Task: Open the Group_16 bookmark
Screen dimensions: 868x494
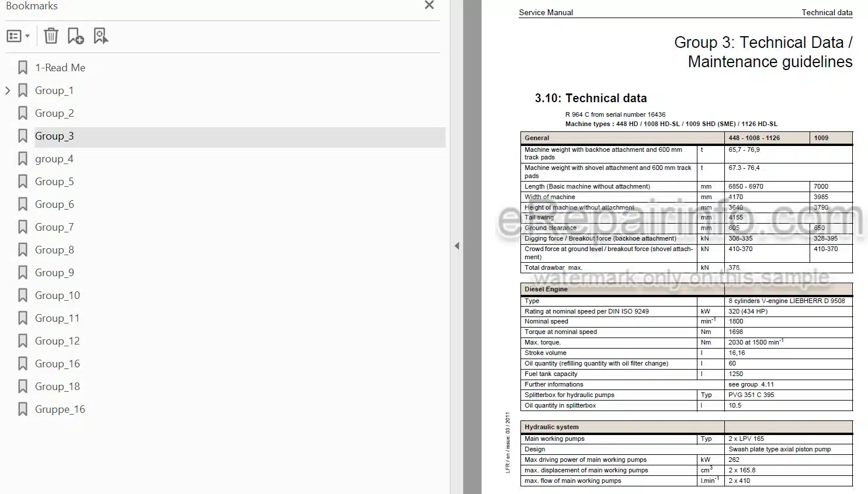Action: 57,364
